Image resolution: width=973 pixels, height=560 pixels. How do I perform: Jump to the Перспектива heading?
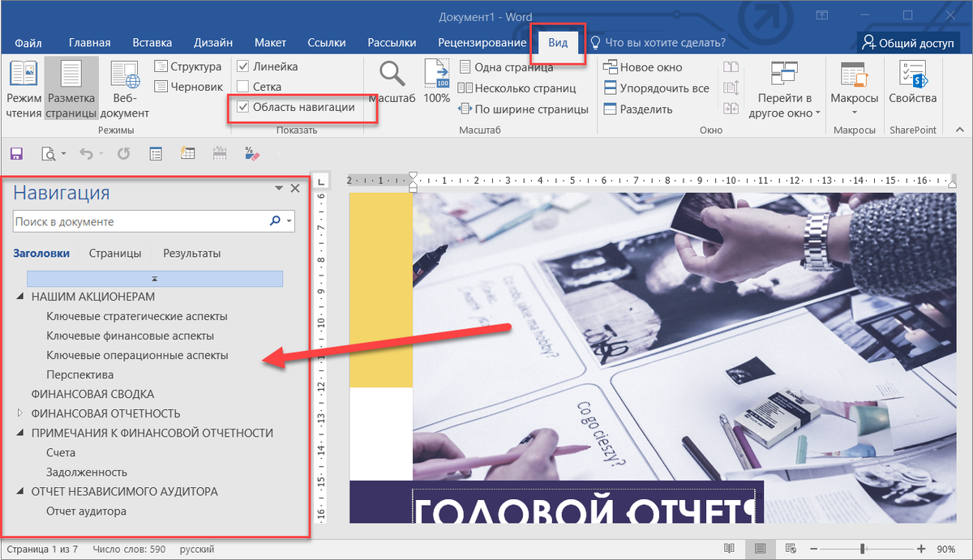(80, 374)
